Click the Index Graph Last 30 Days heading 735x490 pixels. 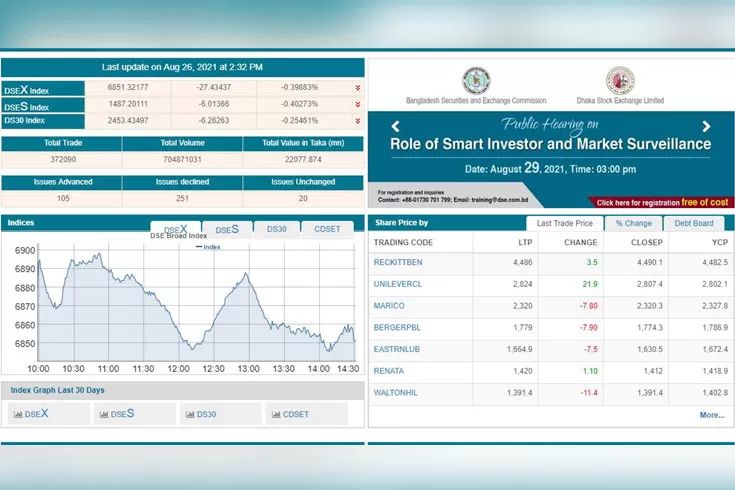(x=57, y=390)
